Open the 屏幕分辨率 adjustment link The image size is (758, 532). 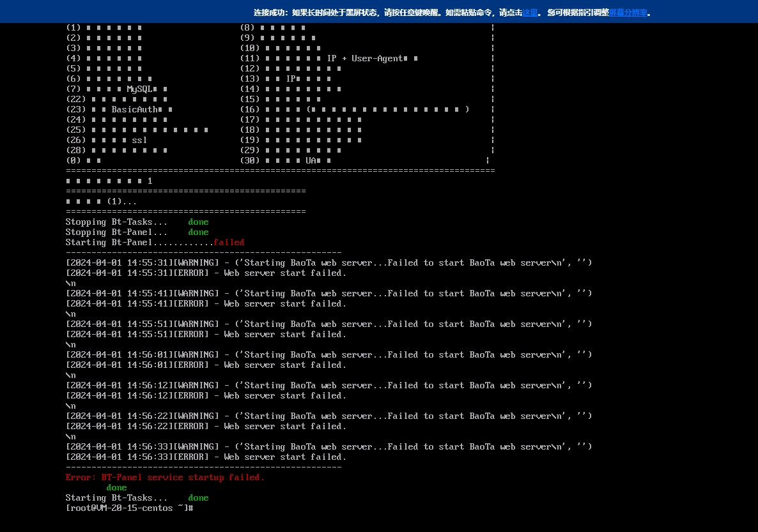[x=628, y=13]
